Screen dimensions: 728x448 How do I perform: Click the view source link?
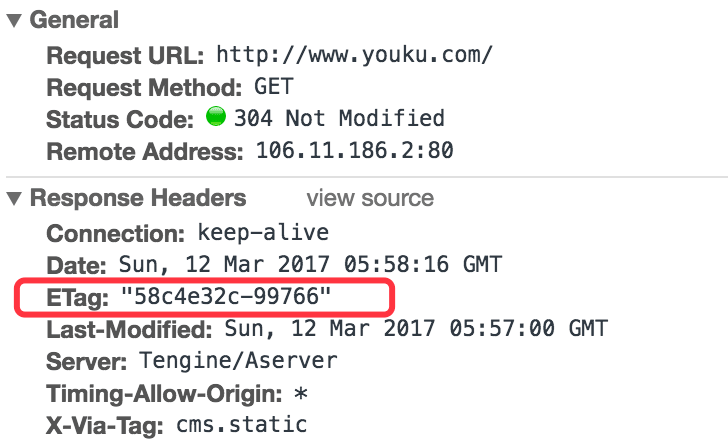pyautogui.click(x=370, y=198)
